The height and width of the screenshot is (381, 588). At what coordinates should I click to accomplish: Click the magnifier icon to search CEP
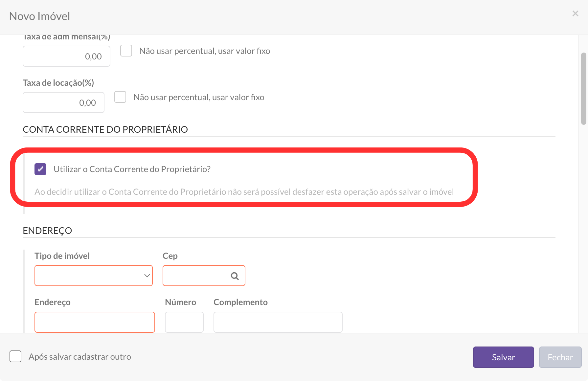pos(234,276)
